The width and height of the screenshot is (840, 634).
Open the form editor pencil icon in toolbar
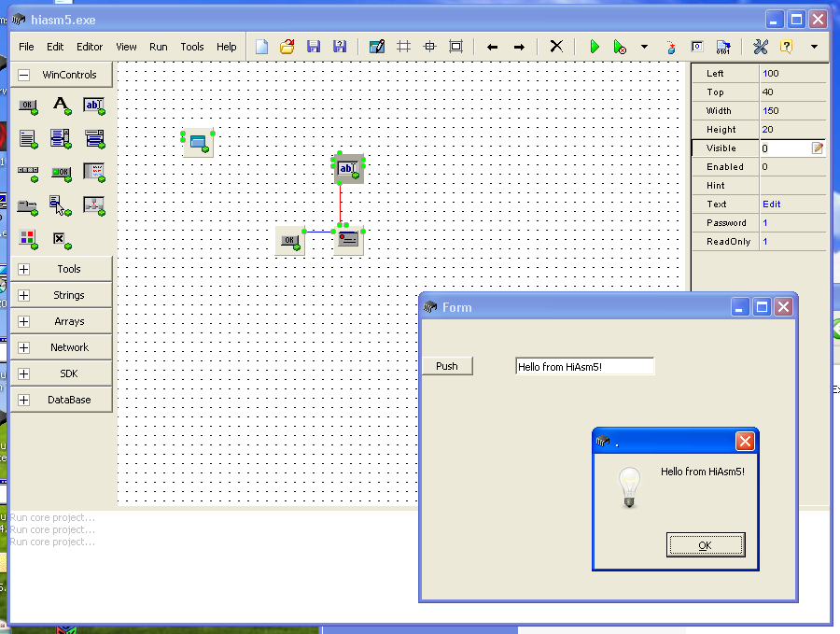(x=377, y=47)
